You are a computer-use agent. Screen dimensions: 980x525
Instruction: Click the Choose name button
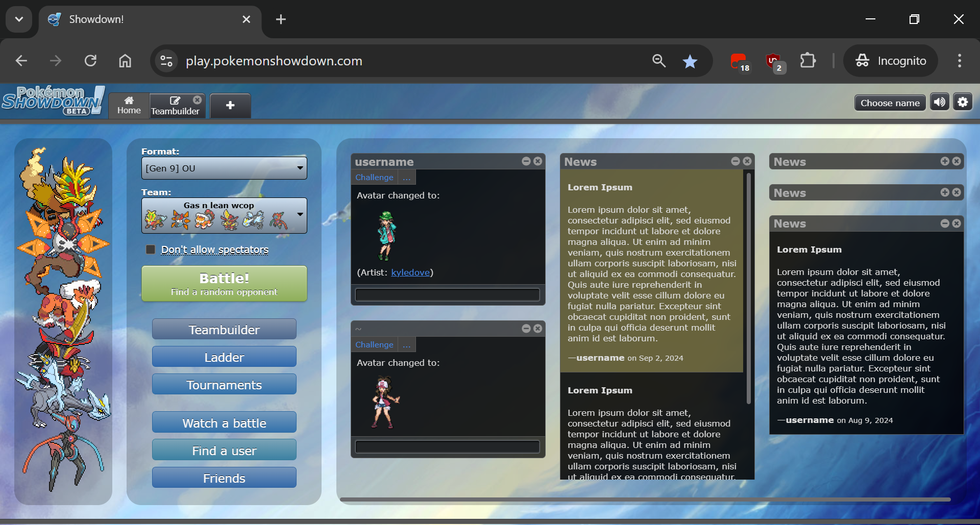pyautogui.click(x=890, y=103)
